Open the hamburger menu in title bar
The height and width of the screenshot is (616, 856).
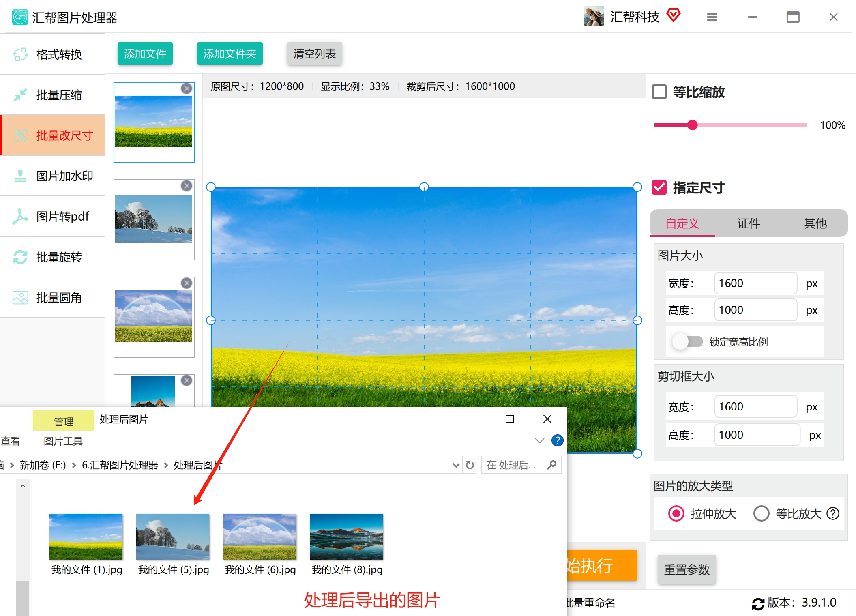coord(712,17)
